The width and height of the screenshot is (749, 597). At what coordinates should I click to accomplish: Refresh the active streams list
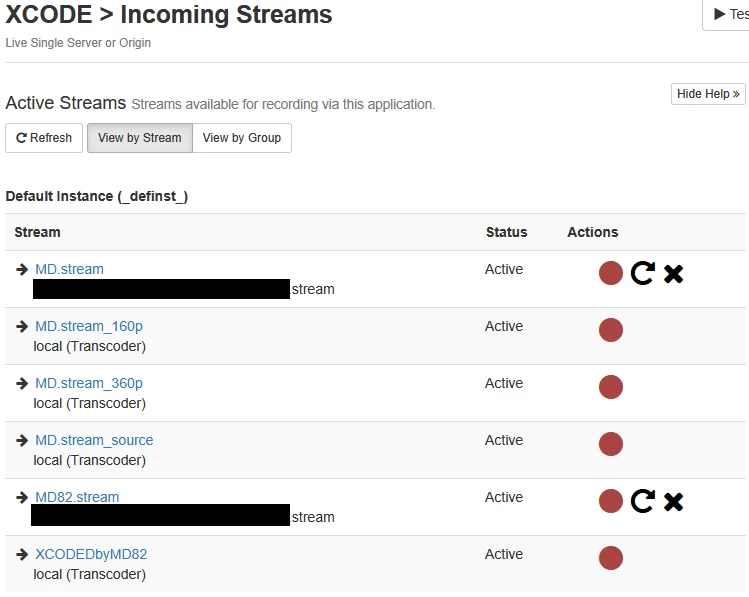44,138
